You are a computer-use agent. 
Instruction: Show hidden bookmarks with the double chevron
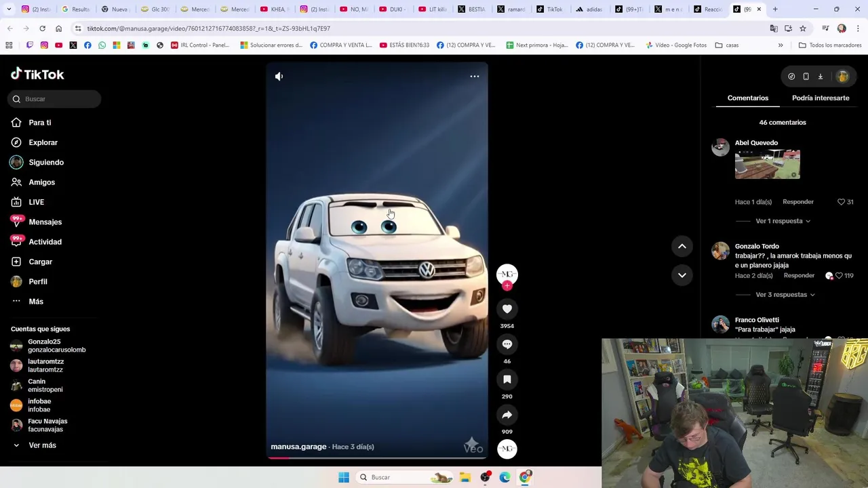[781, 45]
